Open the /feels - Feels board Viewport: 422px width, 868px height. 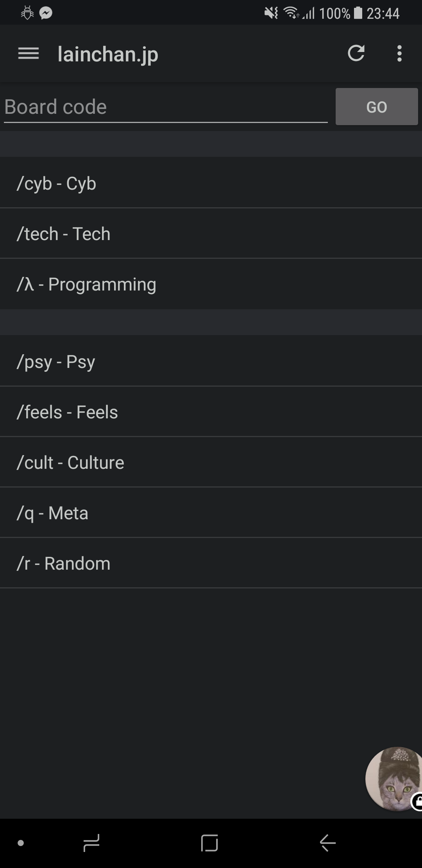211,412
